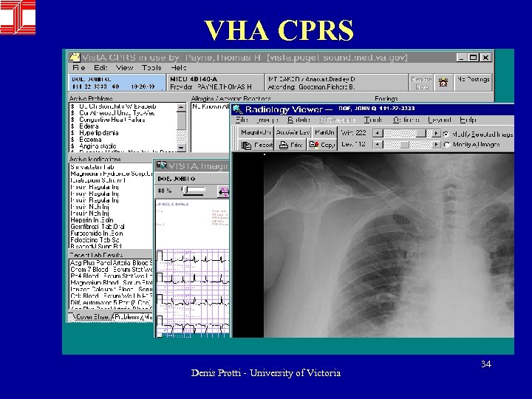Screen dimensions: 532x399
Task: Open the View menu in VistA CPRS
Action: [124, 68]
